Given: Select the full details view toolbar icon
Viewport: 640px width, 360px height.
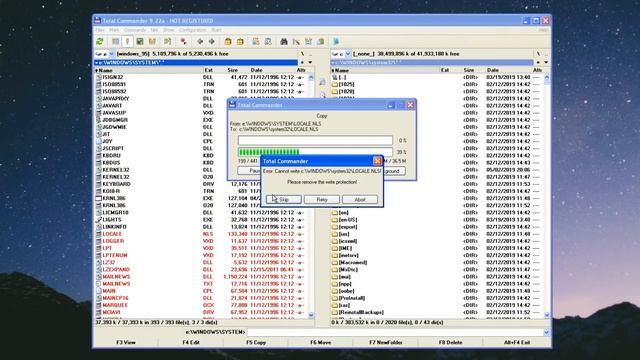Looking at the screenshot, I should (x=127, y=41).
